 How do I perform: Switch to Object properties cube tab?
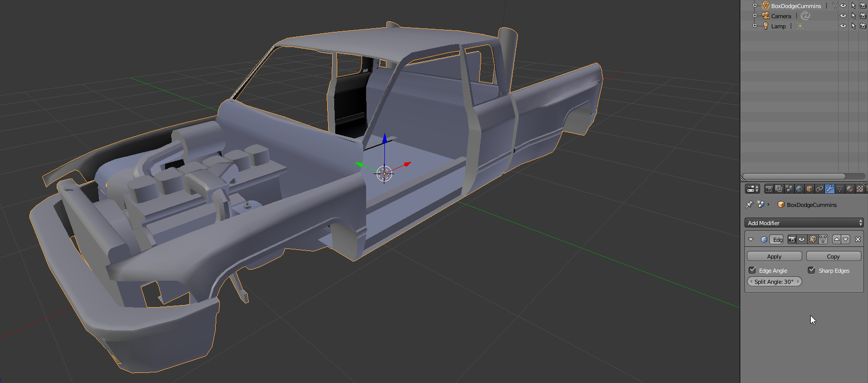809,189
